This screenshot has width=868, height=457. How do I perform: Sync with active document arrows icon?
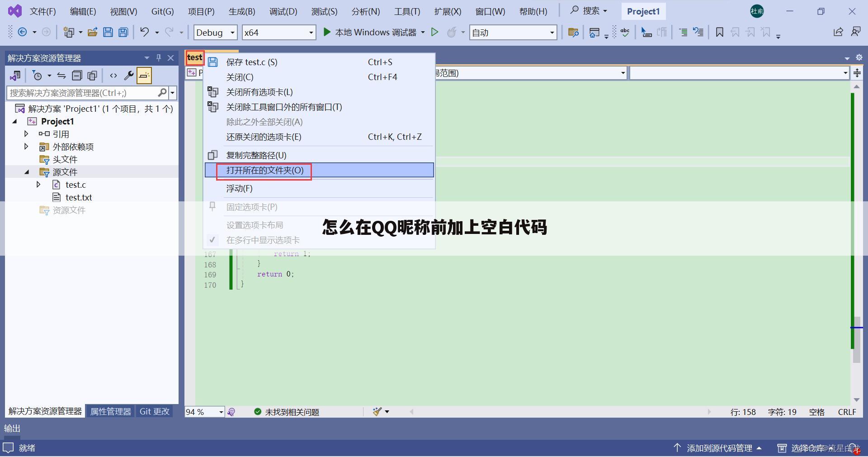click(61, 76)
